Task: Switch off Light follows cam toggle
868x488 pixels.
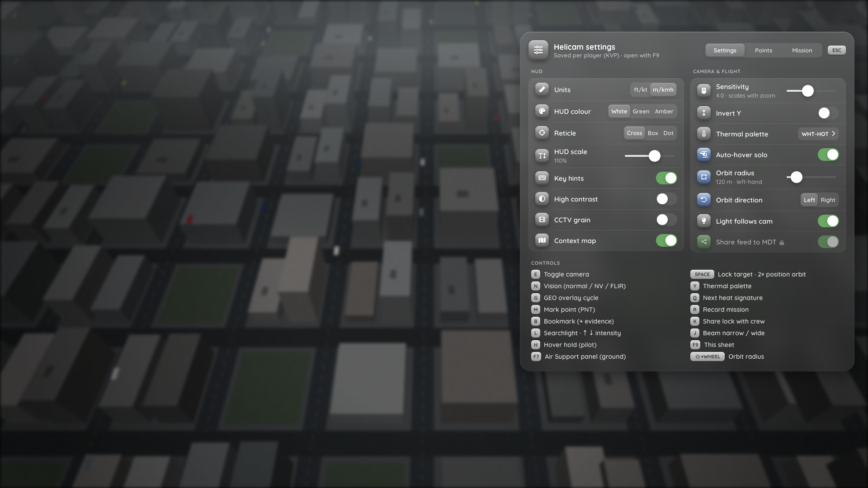Action: (828, 221)
